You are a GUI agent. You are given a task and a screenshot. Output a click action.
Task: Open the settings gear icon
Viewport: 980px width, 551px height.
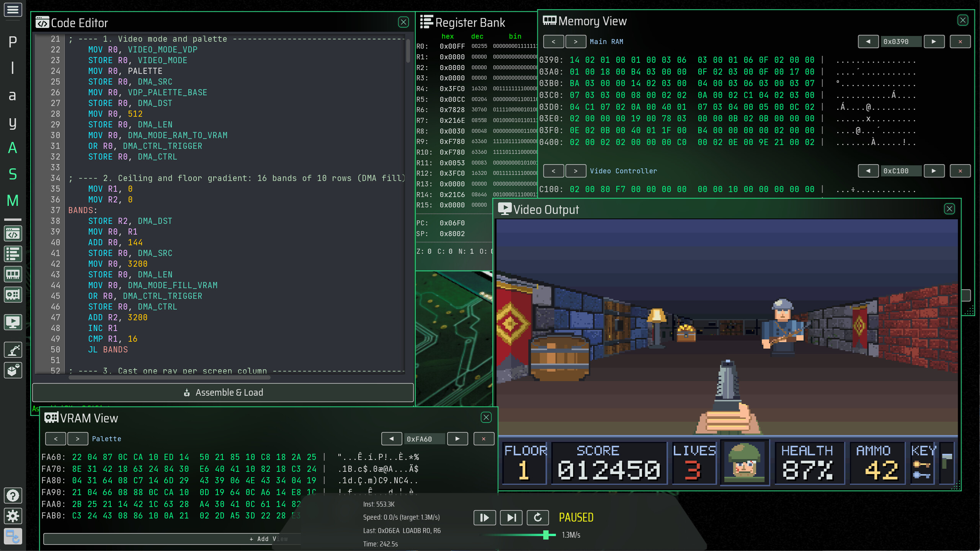pyautogui.click(x=13, y=516)
